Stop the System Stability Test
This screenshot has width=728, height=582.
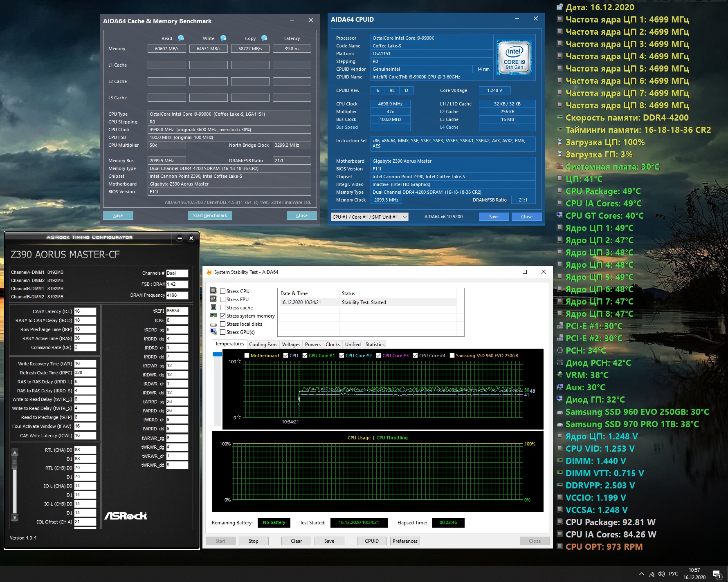254,541
